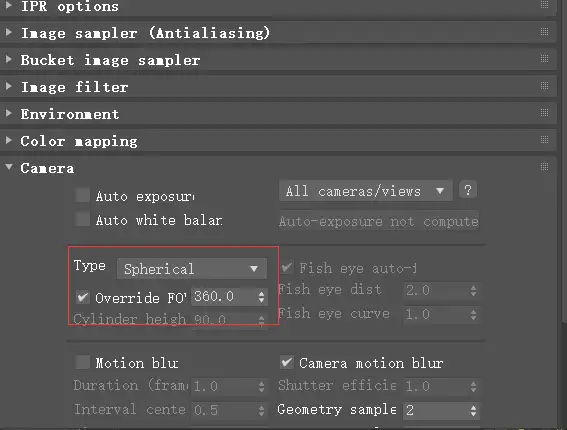The image size is (567, 430).
Task: Uncheck Override FOV checkbox
Action: pyautogui.click(x=83, y=297)
